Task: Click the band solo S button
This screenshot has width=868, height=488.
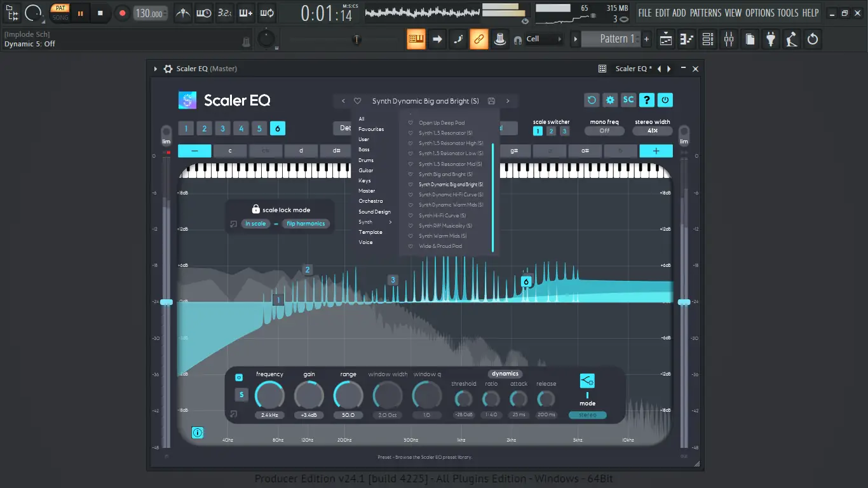Action: pos(241,395)
